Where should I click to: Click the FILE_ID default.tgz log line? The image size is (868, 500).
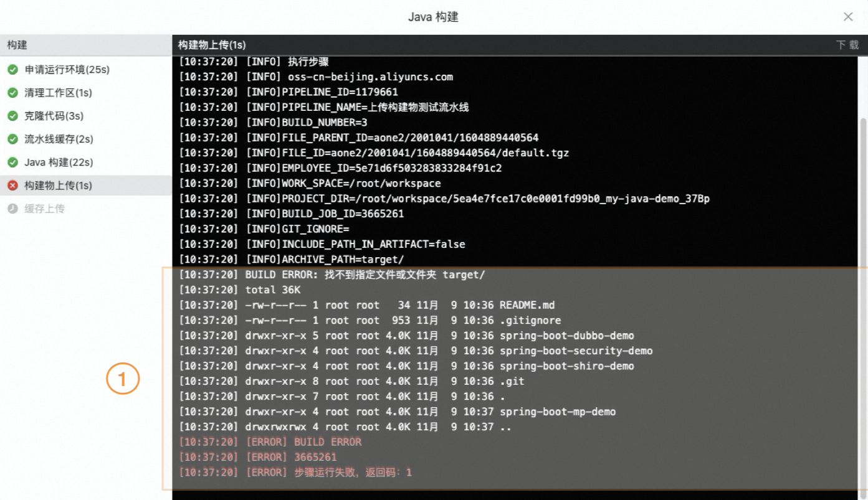coord(374,153)
